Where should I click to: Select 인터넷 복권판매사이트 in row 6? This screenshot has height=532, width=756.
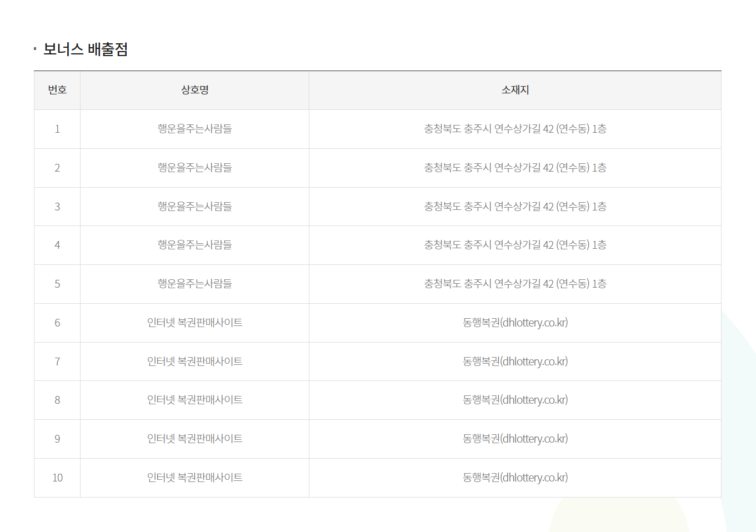[x=195, y=323]
